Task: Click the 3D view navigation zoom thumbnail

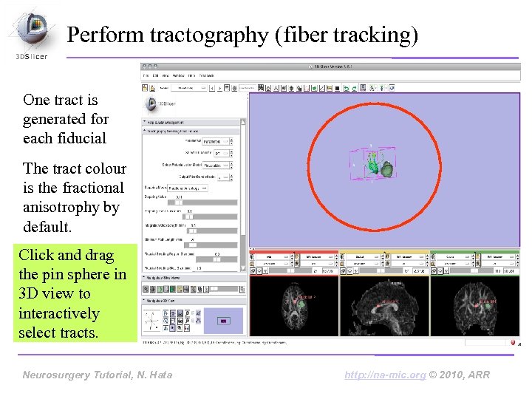Action: (x=223, y=321)
